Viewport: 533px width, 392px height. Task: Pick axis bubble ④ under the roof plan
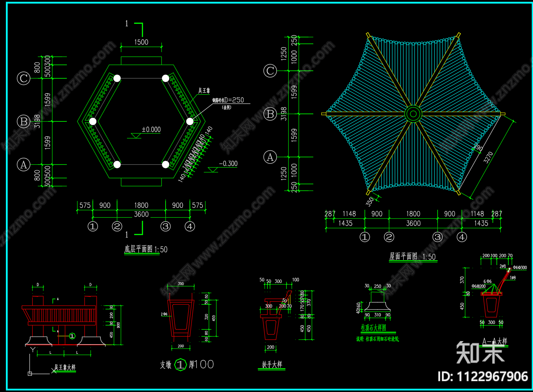pos(462,237)
